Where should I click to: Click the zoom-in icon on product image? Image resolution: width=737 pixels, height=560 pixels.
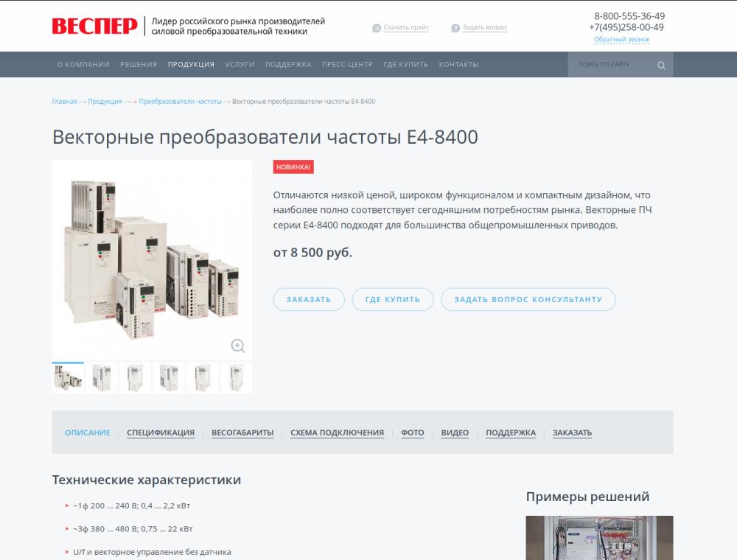[238, 346]
